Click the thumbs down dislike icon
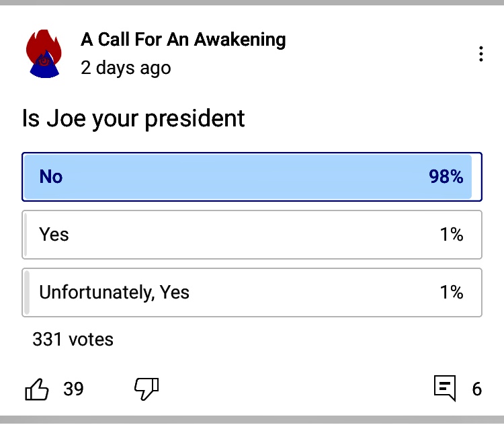The width and height of the screenshot is (504, 427). point(146,388)
